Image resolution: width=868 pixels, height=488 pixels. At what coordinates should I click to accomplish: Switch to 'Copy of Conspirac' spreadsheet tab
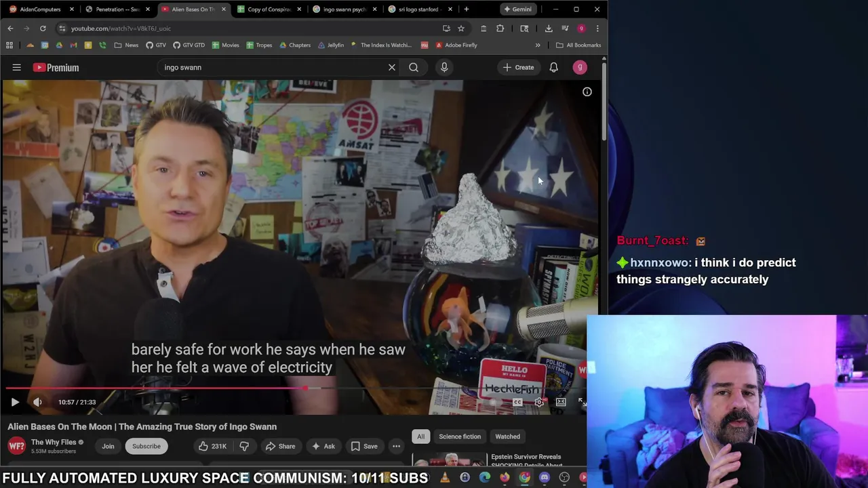click(x=269, y=9)
